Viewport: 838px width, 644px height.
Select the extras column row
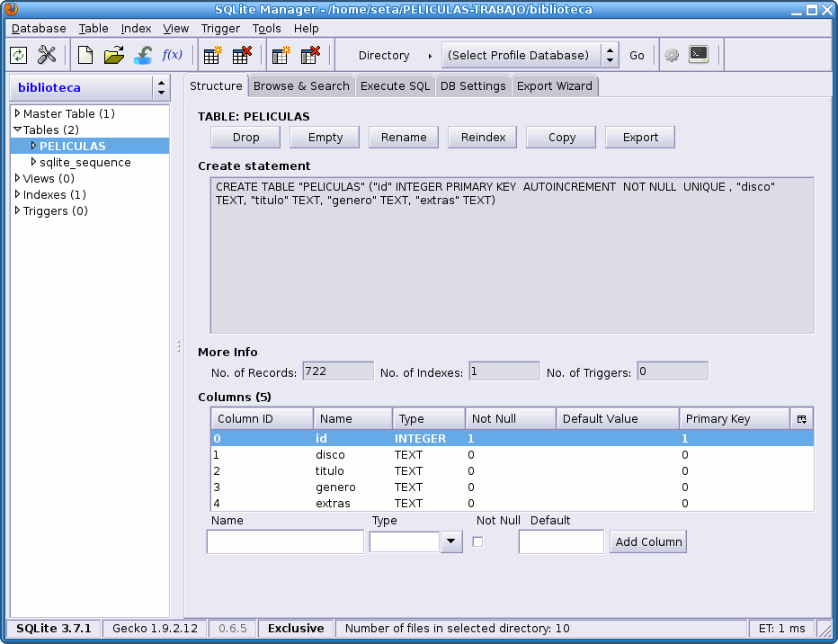coord(512,503)
